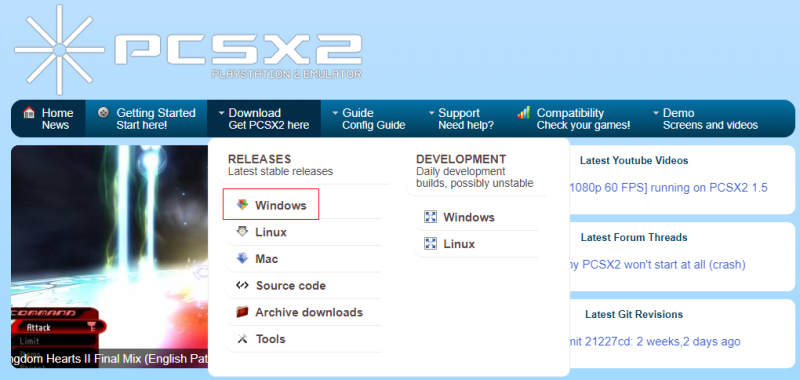Click the Development Linux build icon

(431, 244)
